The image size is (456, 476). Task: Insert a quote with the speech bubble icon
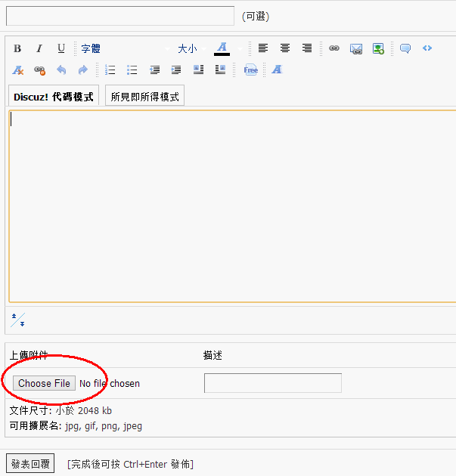(405, 48)
